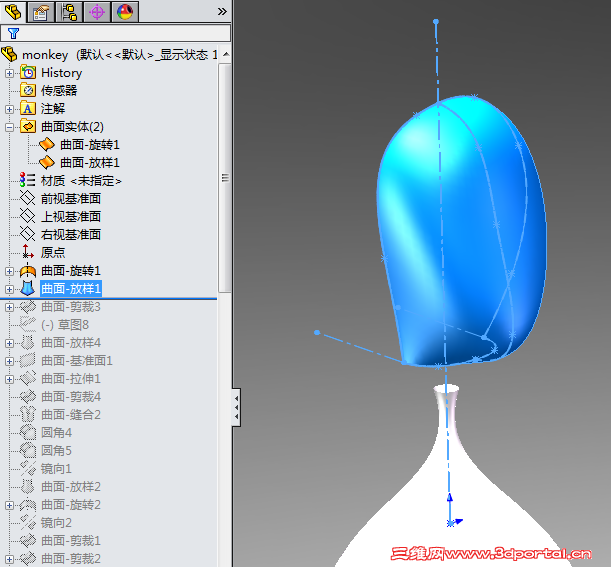
Task: Open the DimXpertManager tab
Action: (x=97, y=12)
